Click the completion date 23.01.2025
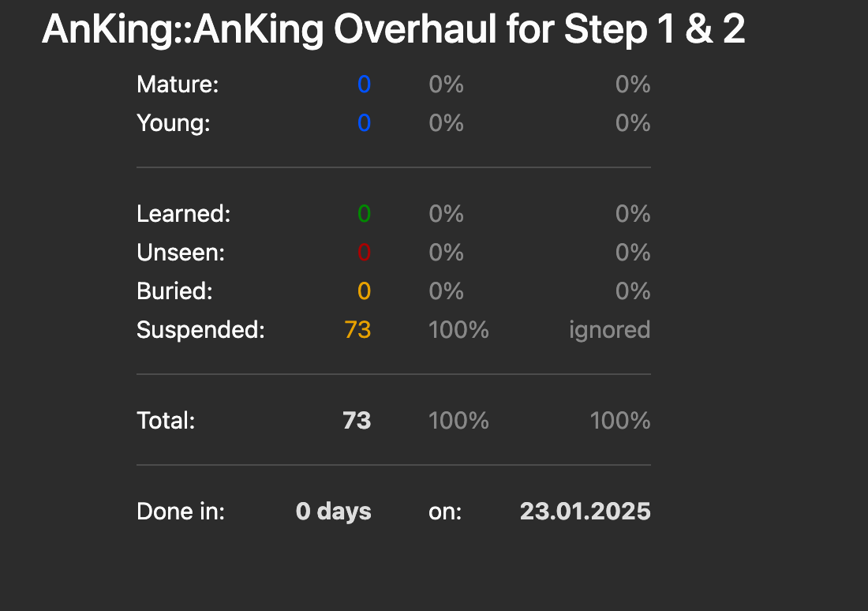This screenshot has height=611, width=868. pyautogui.click(x=586, y=512)
